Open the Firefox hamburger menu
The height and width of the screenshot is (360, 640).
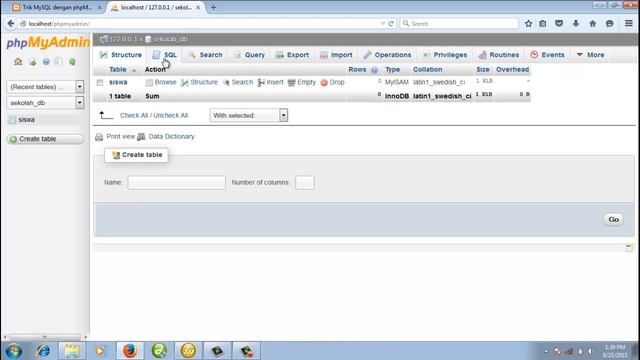tap(629, 24)
